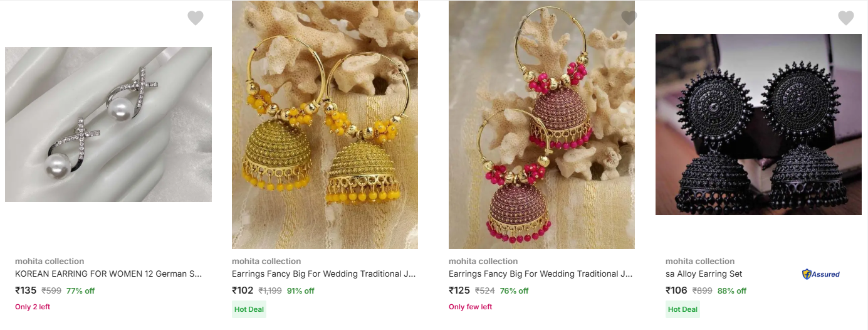
Task: View the black oxidised jhumka product photo
Action: [758, 124]
